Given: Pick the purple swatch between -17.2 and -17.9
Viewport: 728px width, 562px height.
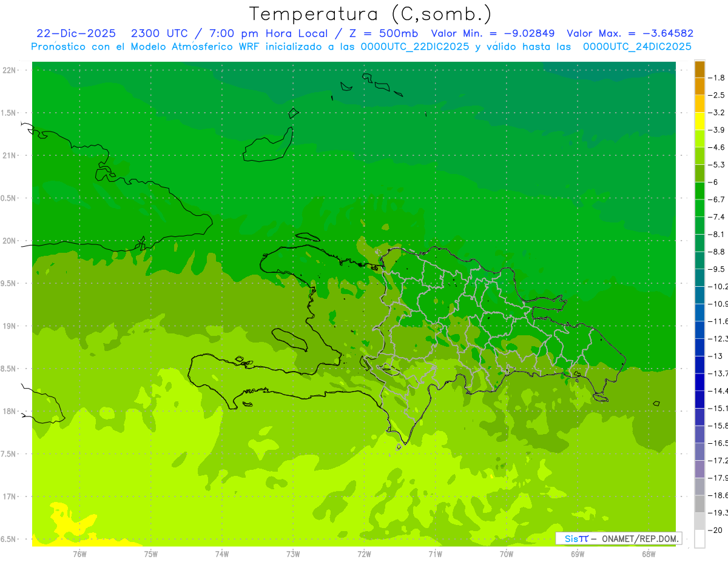Looking at the screenshot, I should (699, 469).
